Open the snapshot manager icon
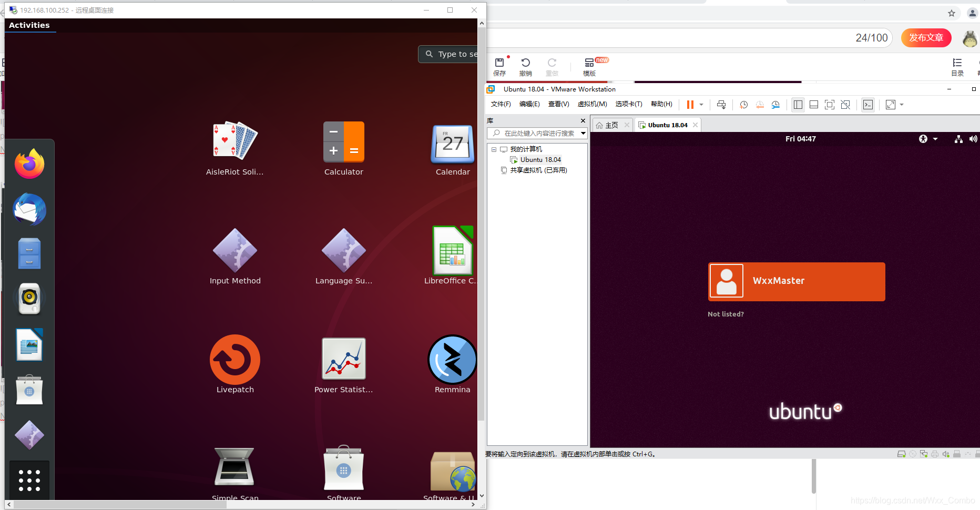The width and height of the screenshot is (980, 510). 775,105
